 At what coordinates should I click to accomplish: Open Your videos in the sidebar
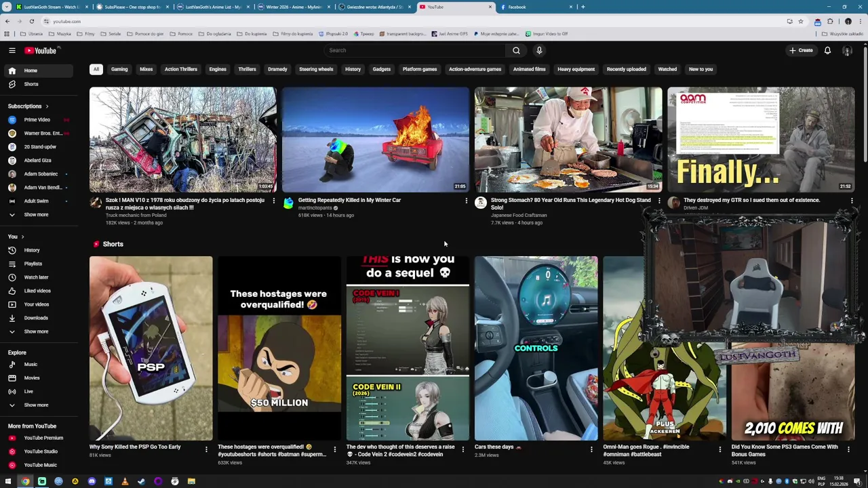tap(39, 304)
